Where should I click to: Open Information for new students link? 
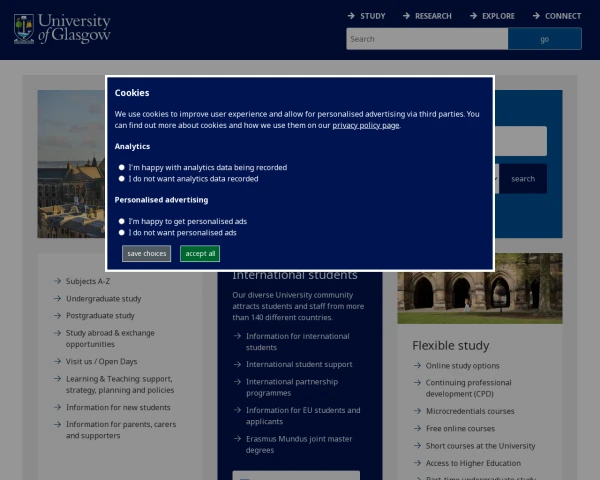pyautogui.click(x=118, y=407)
